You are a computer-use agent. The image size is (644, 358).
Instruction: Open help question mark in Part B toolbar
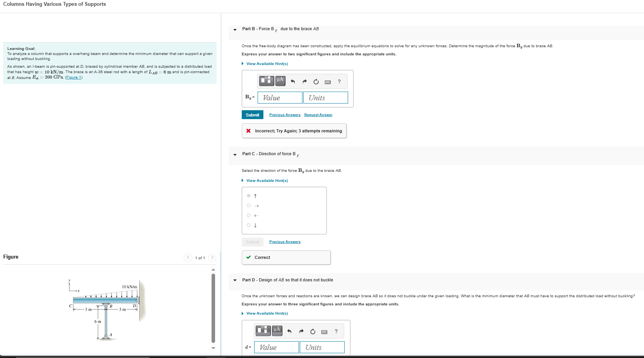[x=339, y=81]
